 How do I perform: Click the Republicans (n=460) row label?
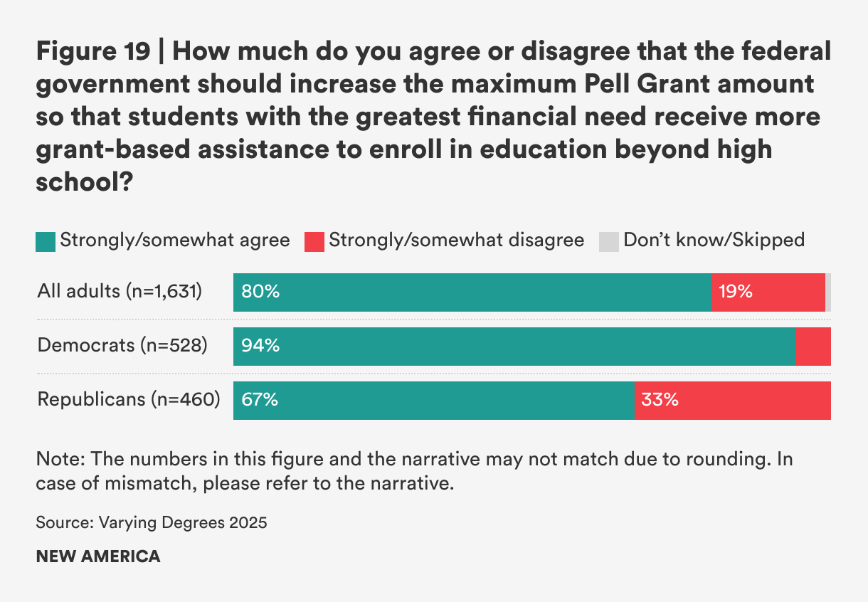129,399
